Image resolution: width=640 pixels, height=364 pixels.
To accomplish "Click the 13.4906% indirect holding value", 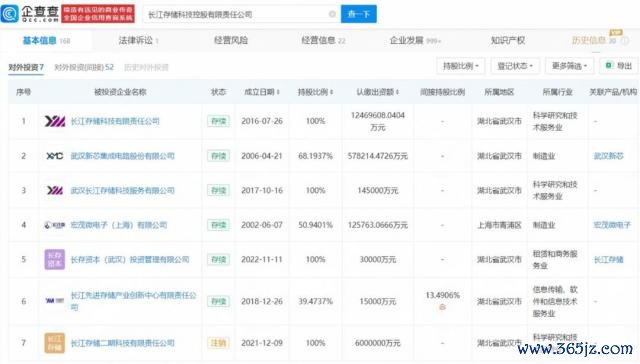I will point(442,295).
